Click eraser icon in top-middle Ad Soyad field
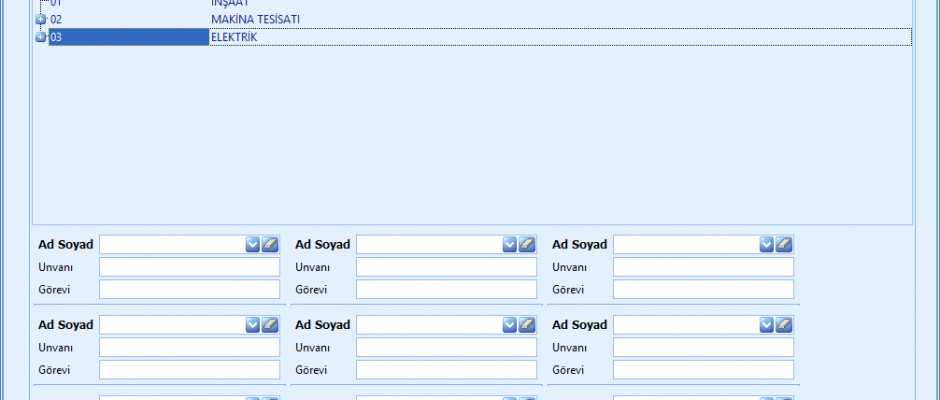This screenshot has width=940, height=400. (x=527, y=244)
